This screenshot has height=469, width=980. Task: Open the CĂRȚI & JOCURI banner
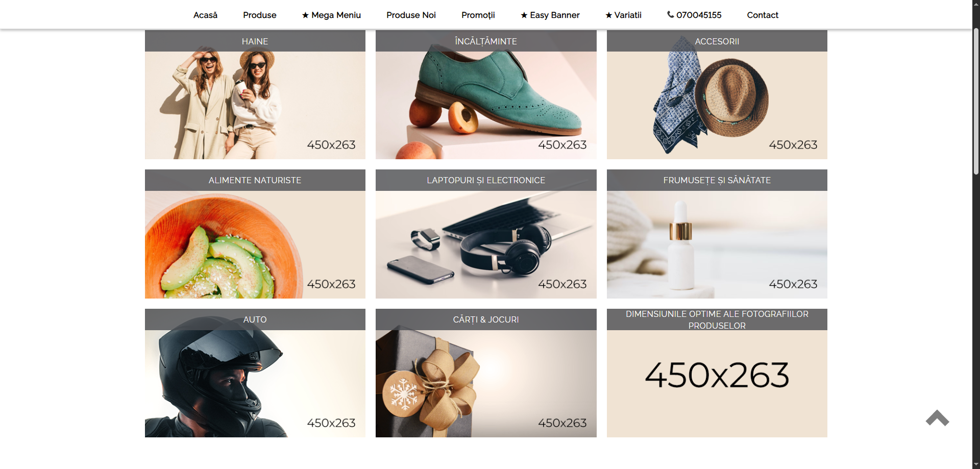pyautogui.click(x=486, y=373)
